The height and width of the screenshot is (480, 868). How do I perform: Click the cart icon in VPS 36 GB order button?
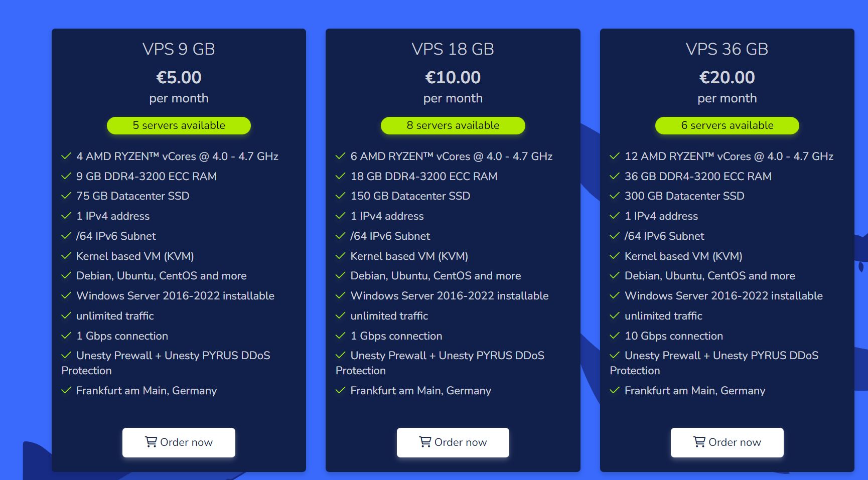click(699, 442)
